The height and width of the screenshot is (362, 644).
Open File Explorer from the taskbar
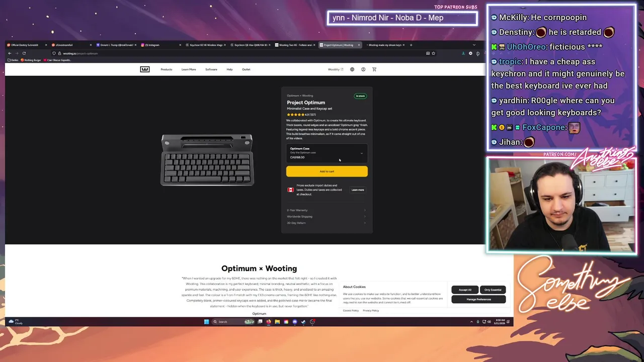[277, 322]
